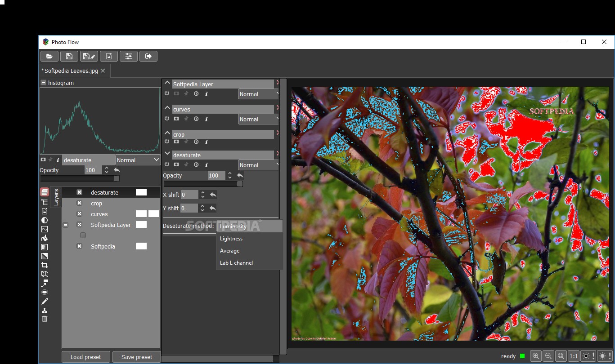
Task: Open the Normal blend mode dropdown for curves
Action: (259, 119)
